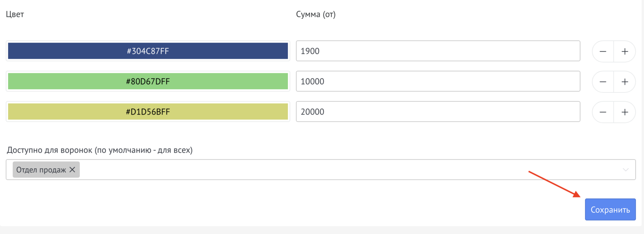Remove the Отдел продаж tag

[72, 170]
